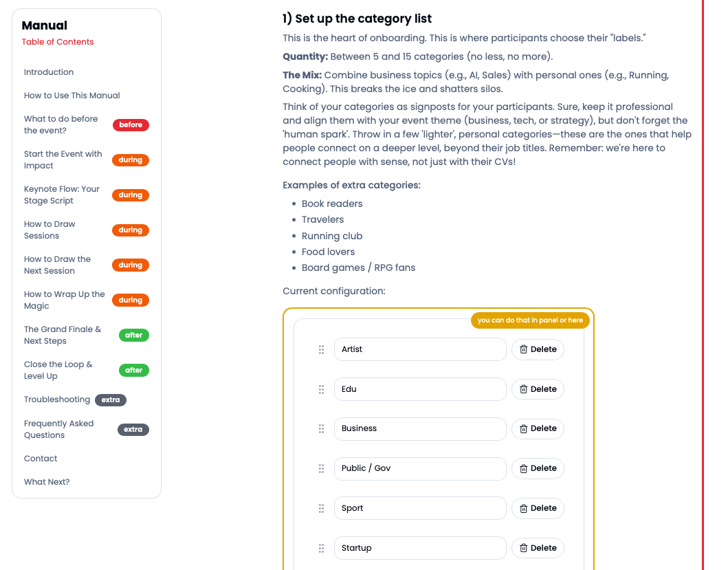728x570 pixels.
Task: Click the drag handle beside Public / Gov
Action: point(321,468)
